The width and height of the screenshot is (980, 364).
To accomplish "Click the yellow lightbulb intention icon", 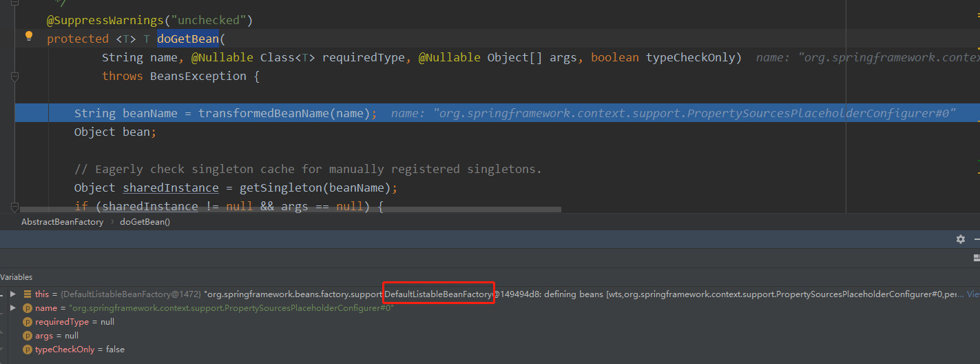I will click(29, 36).
